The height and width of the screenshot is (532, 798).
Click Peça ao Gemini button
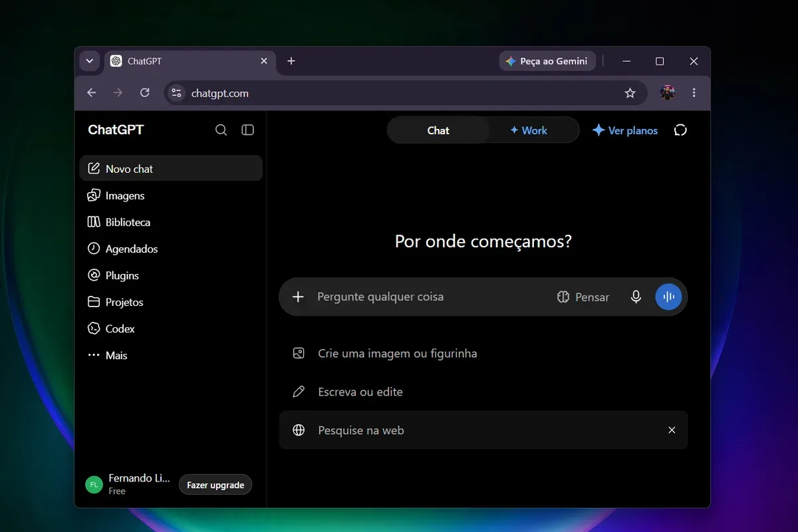pos(547,61)
